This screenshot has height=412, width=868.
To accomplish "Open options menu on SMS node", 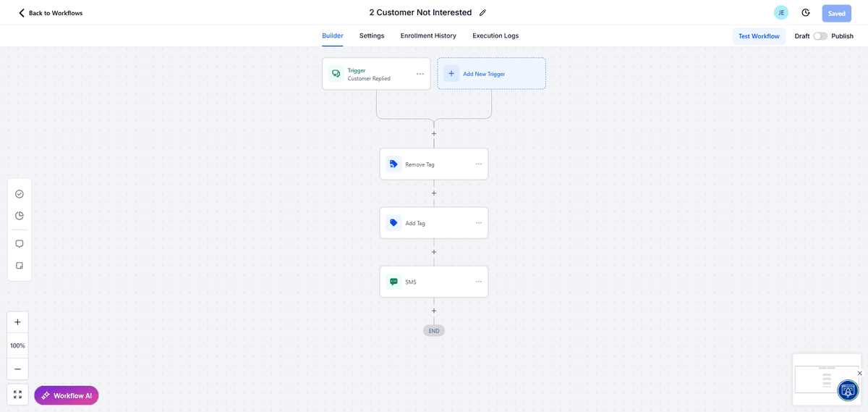I will tap(478, 281).
